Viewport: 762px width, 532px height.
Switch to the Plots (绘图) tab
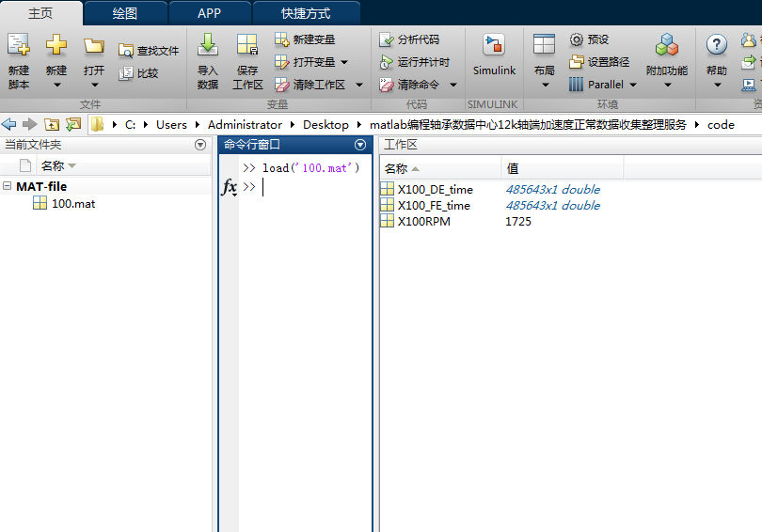click(125, 13)
